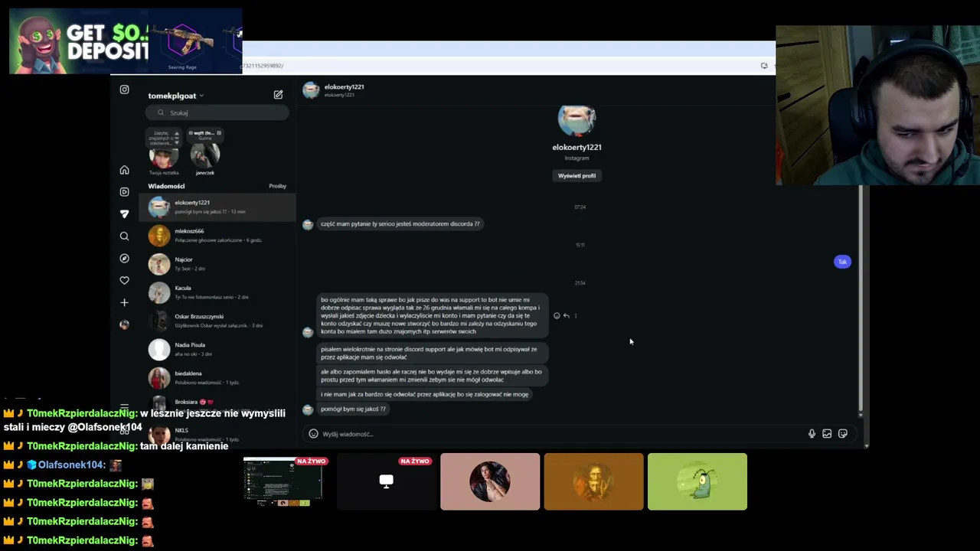Open mlekosz666 conversation
Image resolution: width=980 pixels, height=551 pixels.
click(x=217, y=235)
